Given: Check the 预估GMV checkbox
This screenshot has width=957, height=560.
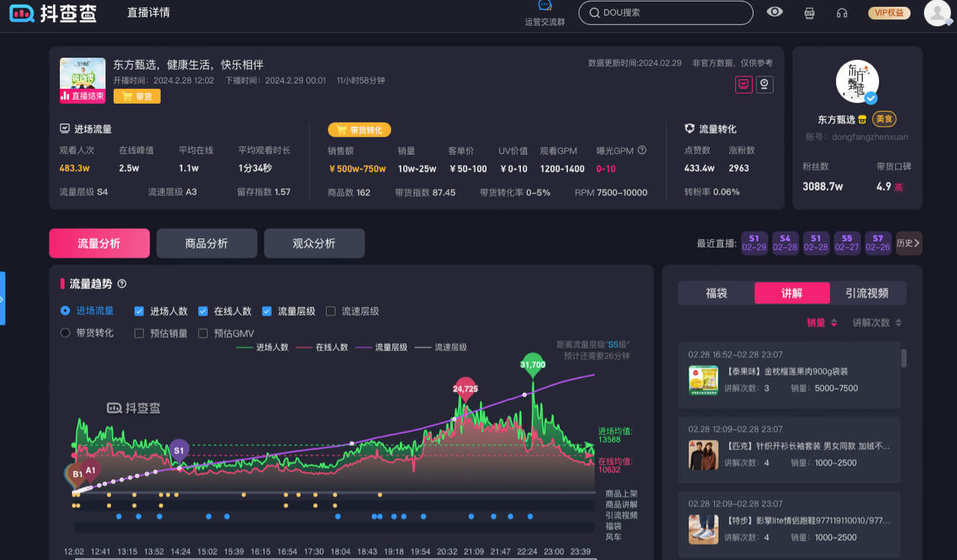Looking at the screenshot, I should (x=203, y=333).
